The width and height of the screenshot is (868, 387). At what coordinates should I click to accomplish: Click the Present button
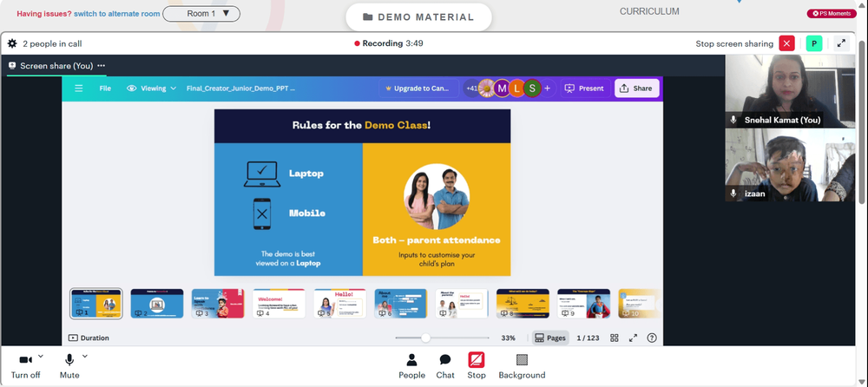tap(585, 88)
